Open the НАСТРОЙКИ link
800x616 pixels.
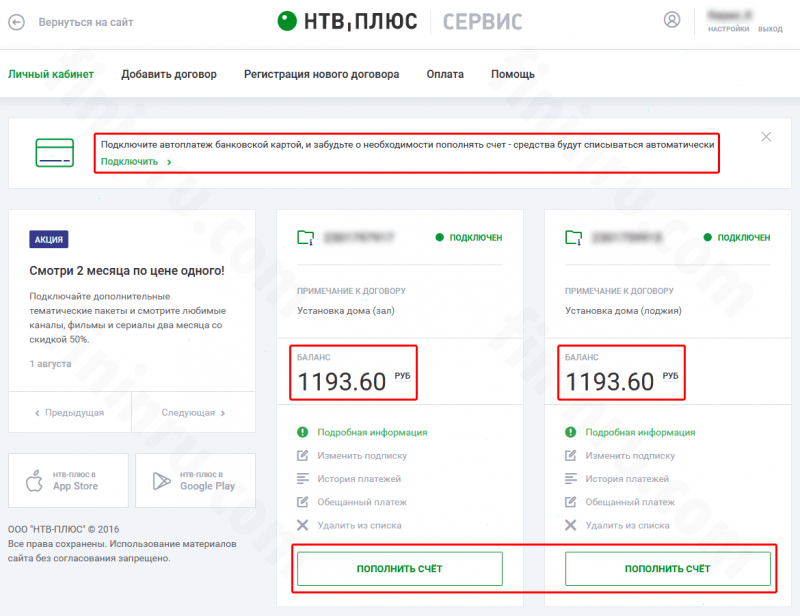tap(728, 29)
